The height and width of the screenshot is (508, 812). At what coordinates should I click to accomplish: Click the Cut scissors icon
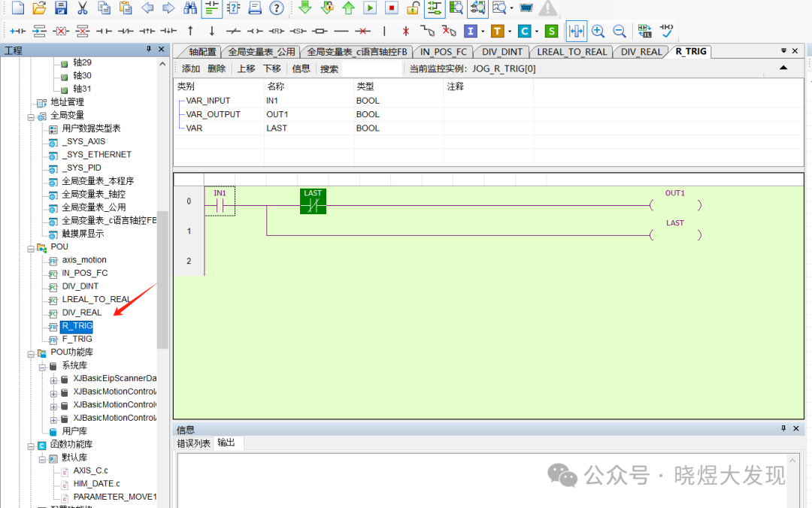[x=83, y=8]
